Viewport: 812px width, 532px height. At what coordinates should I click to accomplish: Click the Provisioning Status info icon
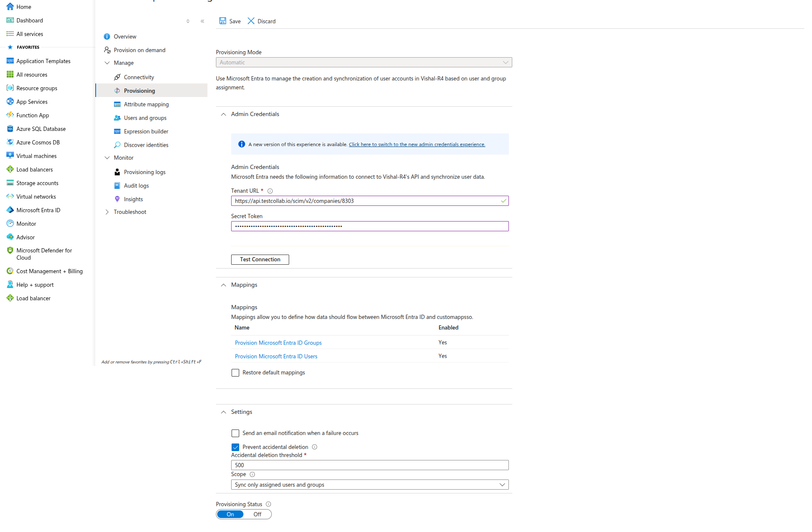[x=268, y=504]
